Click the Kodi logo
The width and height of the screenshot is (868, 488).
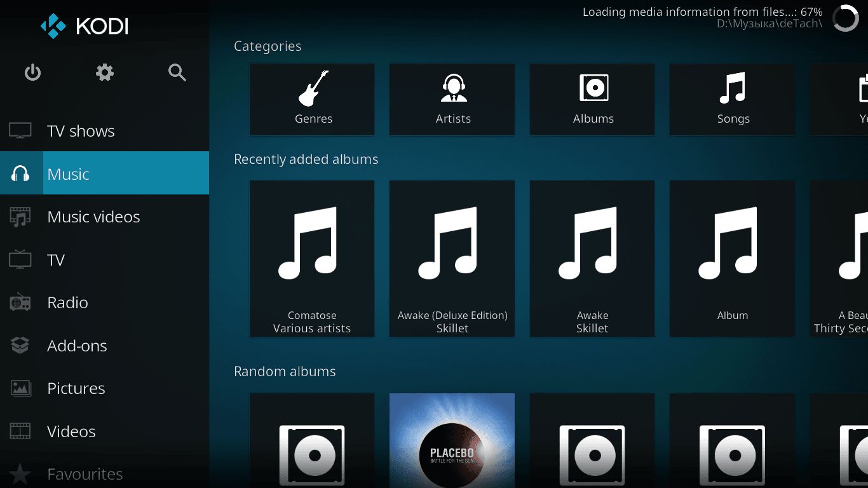point(85,26)
